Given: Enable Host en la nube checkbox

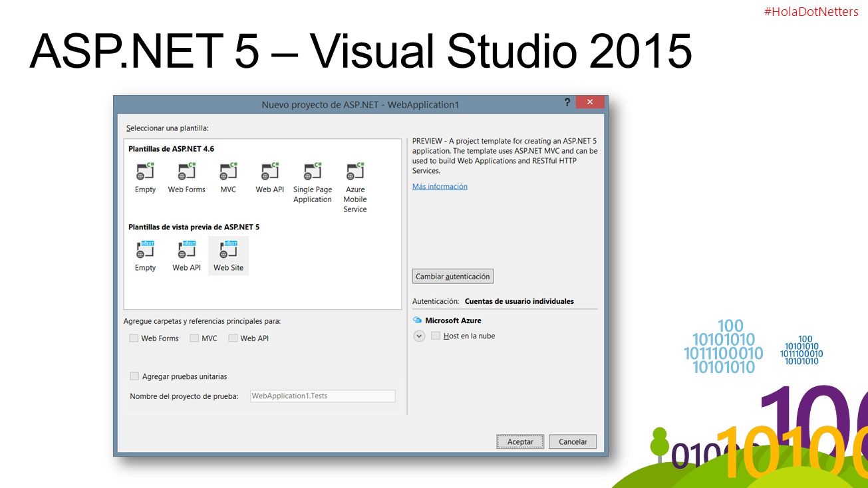Looking at the screenshot, I should [436, 336].
